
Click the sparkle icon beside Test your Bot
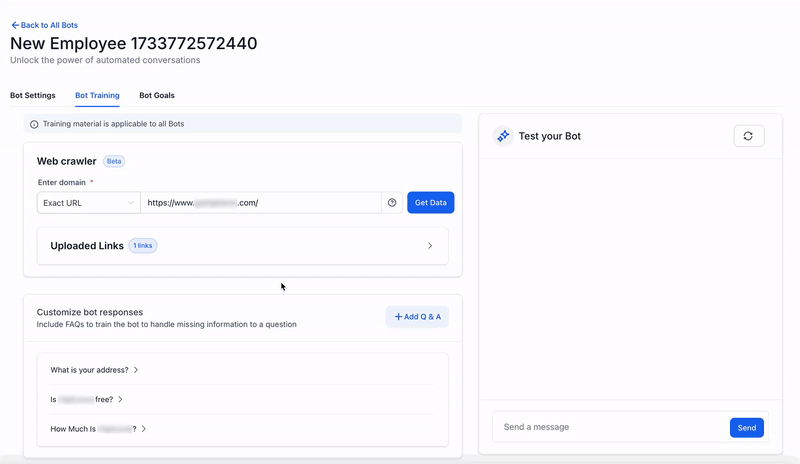click(503, 136)
